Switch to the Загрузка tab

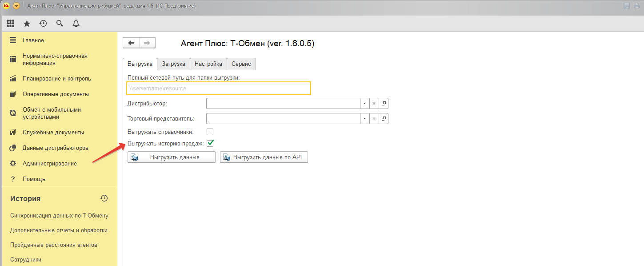click(173, 64)
